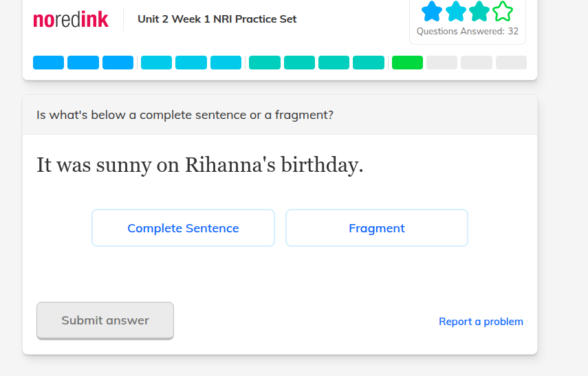Click the fourth cyan progress segment
The image size is (588, 376).
point(156,63)
